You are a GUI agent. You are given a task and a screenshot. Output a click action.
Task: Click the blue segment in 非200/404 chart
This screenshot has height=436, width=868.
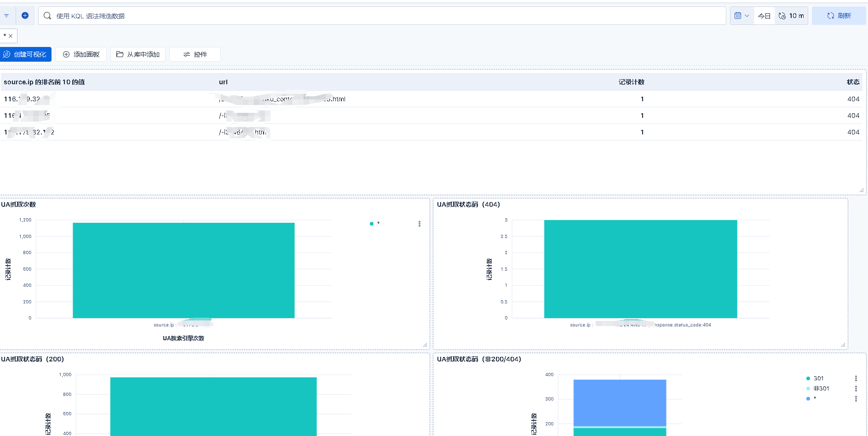[x=620, y=403]
